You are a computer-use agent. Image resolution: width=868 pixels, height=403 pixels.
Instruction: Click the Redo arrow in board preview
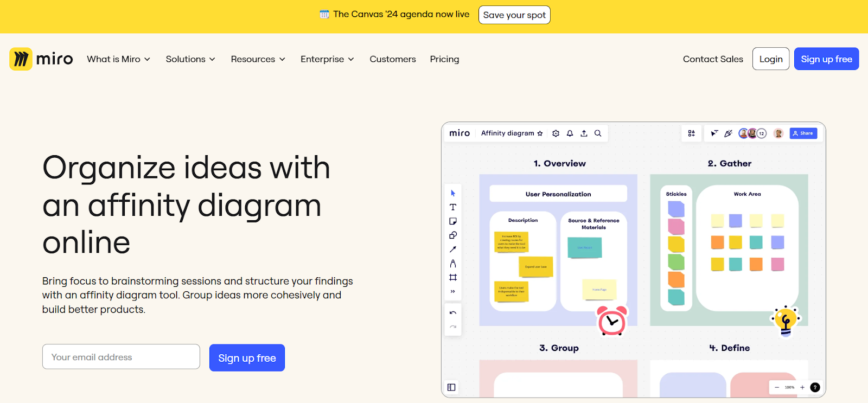pos(453,327)
